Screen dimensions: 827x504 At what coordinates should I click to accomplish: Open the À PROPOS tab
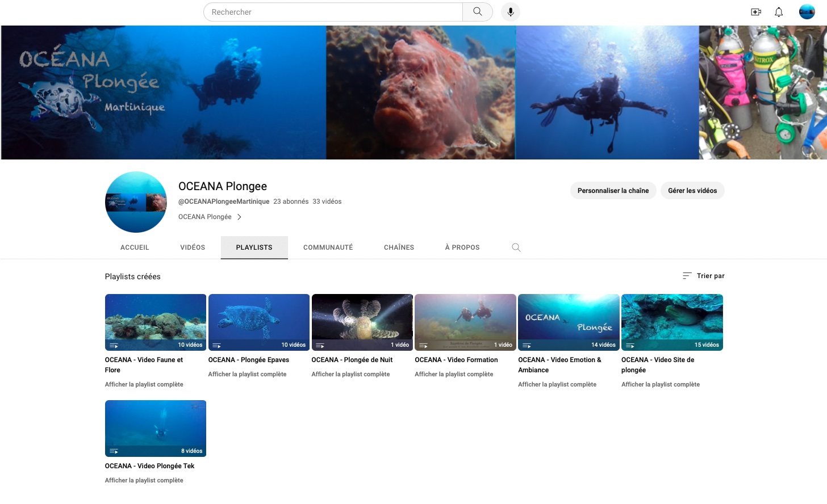[462, 247]
